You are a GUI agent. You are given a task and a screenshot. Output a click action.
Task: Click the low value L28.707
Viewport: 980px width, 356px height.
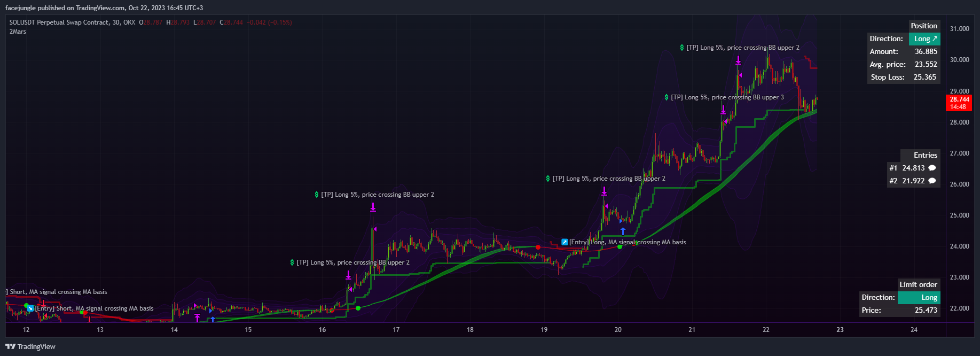tap(205, 22)
